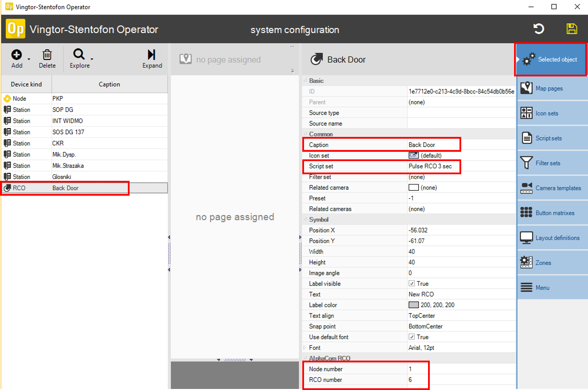Select the Zones sidebar item

pyautogui.click(x=552, y=263)
